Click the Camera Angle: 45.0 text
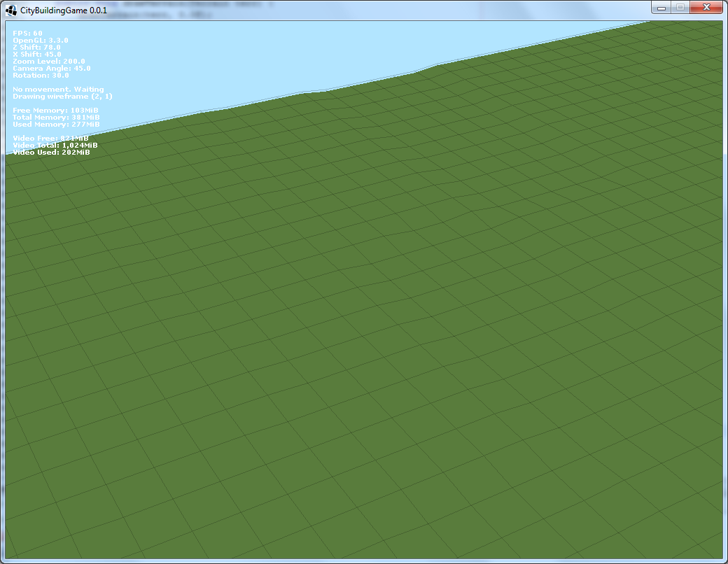This screenshot has width=728, height=564. point(52,69)
